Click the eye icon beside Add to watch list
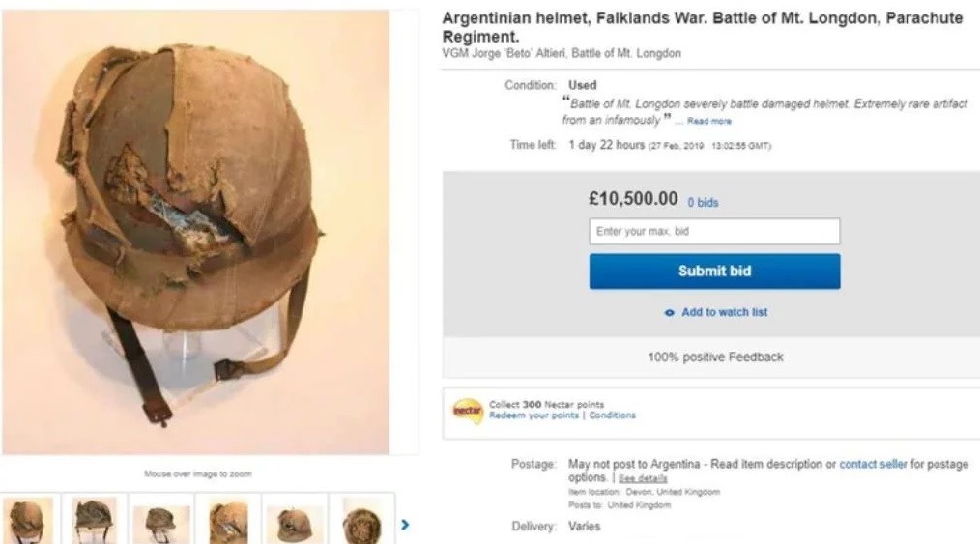Screen dimensions: 980x544 (669, 313)
